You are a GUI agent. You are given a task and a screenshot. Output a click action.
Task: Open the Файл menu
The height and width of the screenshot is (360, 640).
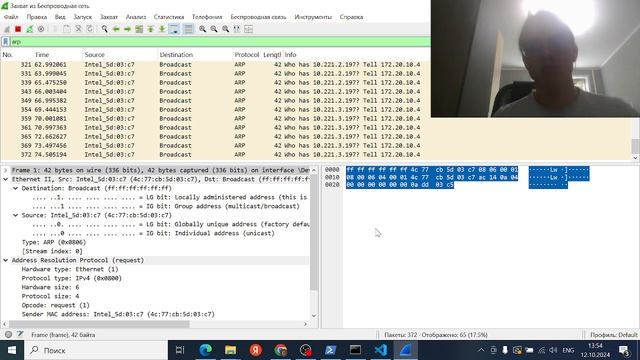[x=11, y=17]
